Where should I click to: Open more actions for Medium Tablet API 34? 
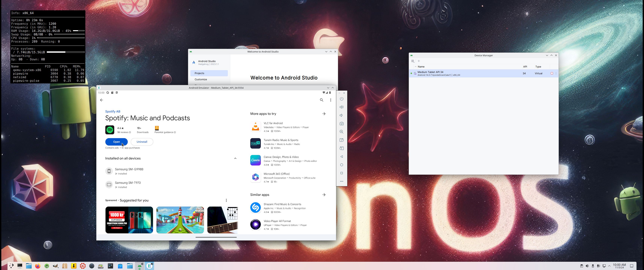point(556,73)
